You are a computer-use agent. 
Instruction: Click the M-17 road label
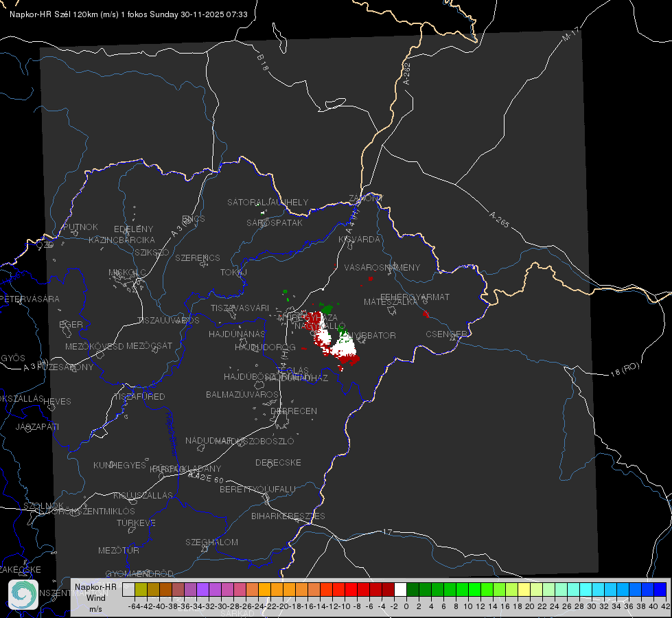(570, 34)
